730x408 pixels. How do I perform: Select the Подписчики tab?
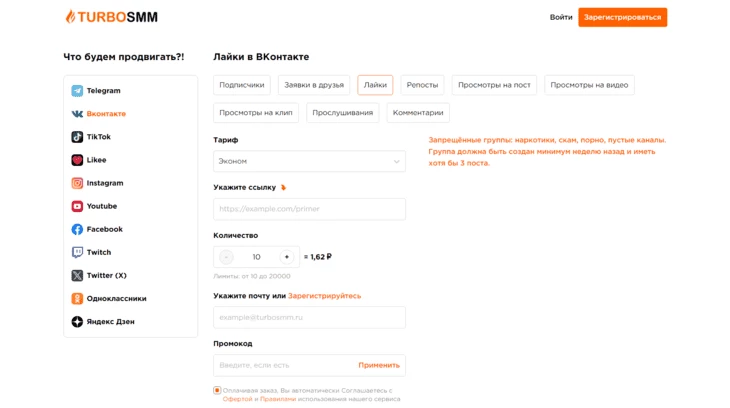[242, 85]
